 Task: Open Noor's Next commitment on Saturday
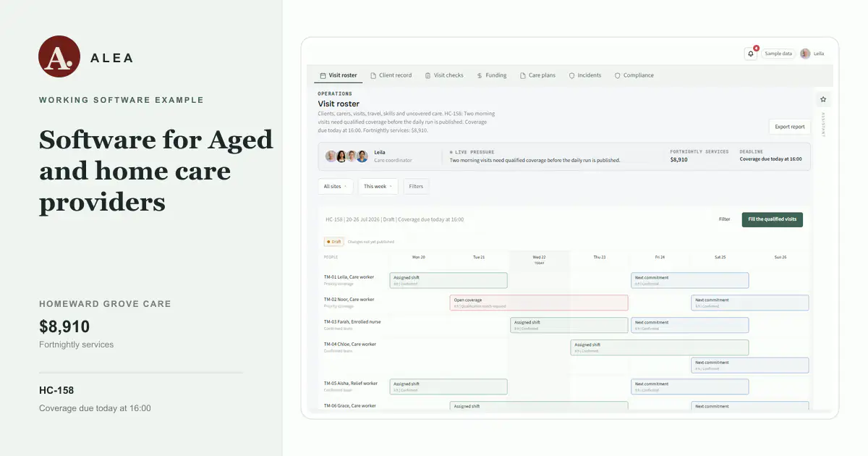click(x=750, y=303)
